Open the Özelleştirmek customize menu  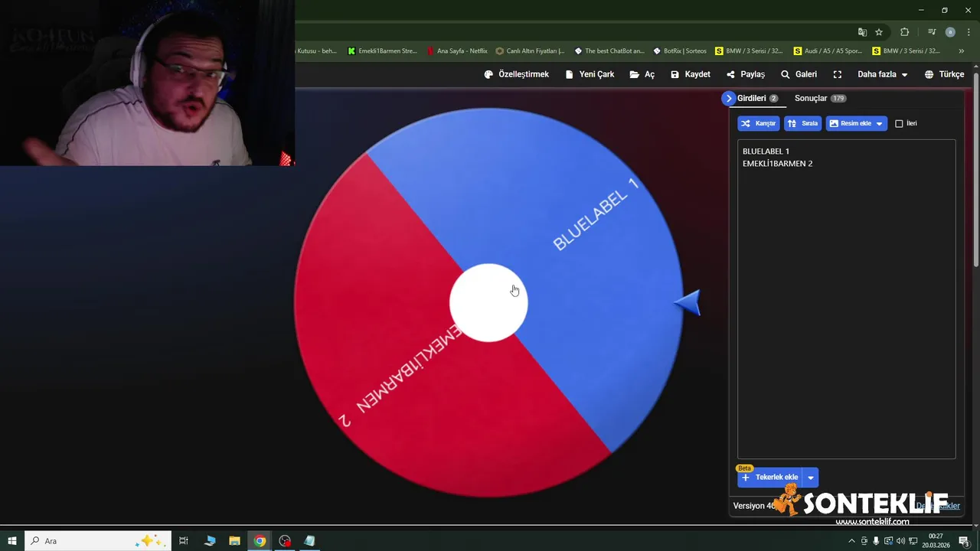[517, 74]
